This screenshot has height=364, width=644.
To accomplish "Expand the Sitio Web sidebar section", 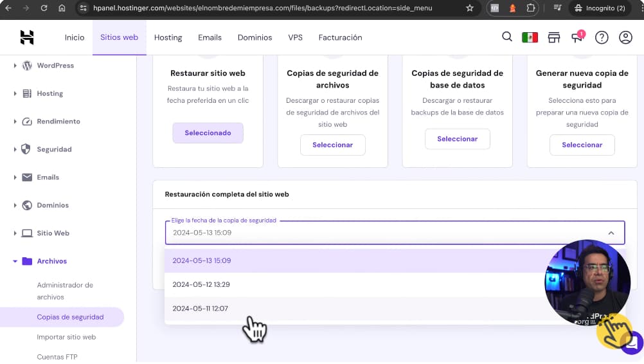I will 15,233.
